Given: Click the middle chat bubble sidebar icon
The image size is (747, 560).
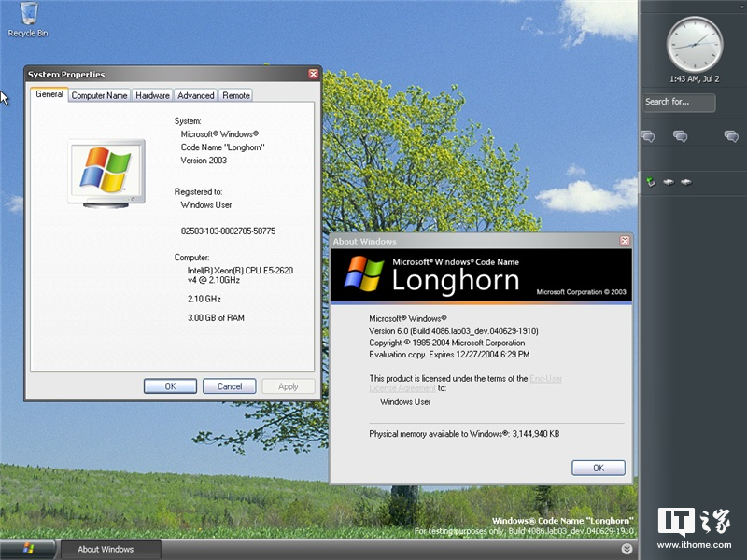Looking at the screenshot, I should coord(680,136).
